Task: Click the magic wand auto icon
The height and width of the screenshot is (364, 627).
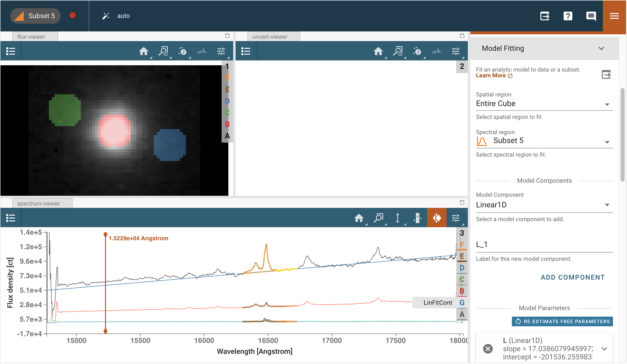Action: coord(106,16)
